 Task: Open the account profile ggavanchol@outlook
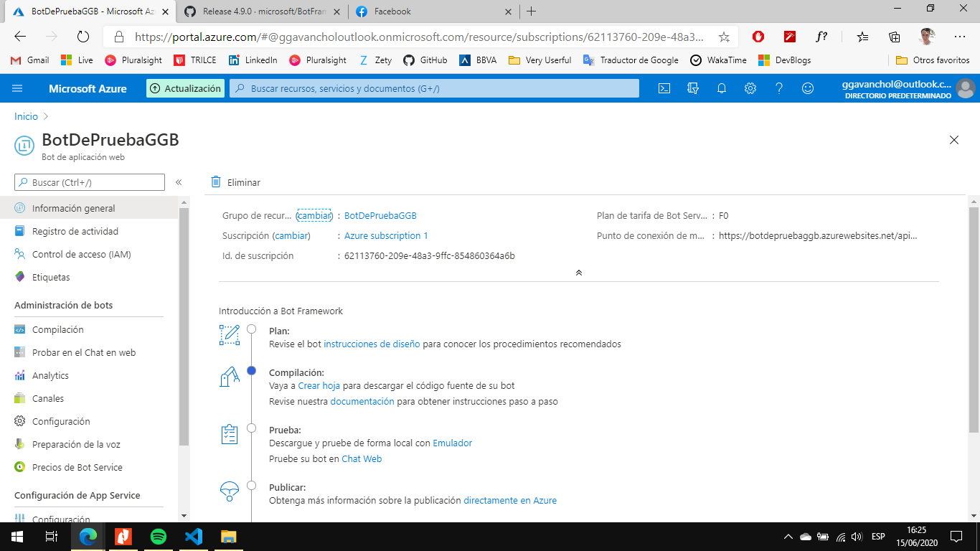coord(908,88)
